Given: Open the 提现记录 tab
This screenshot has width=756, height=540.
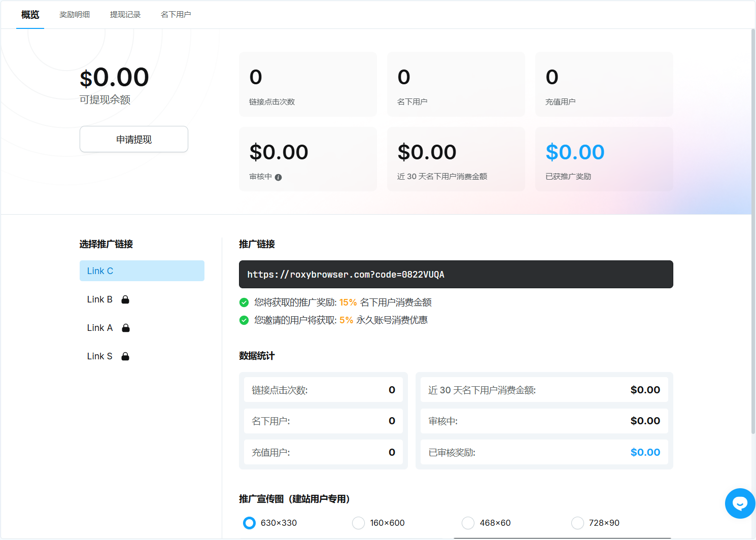Looking at the screenshot, I should tap(125, 15).
